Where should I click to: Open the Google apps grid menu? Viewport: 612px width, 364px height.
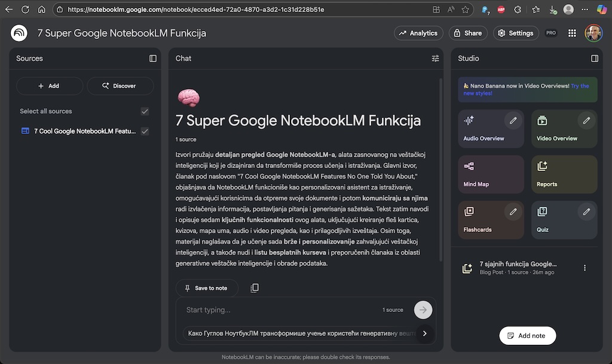point(572,33)
